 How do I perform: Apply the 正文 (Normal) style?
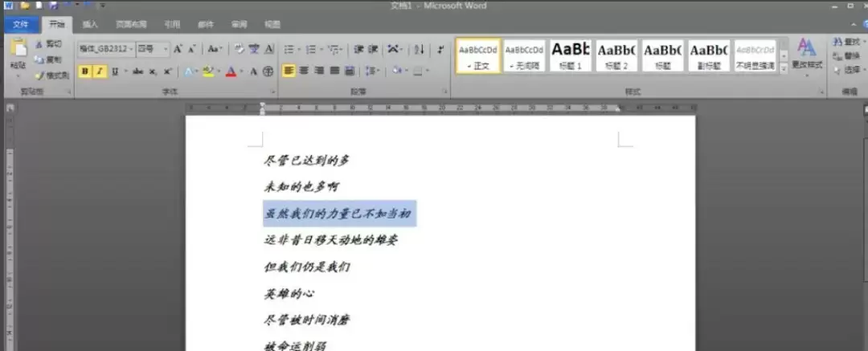point(478,56)
